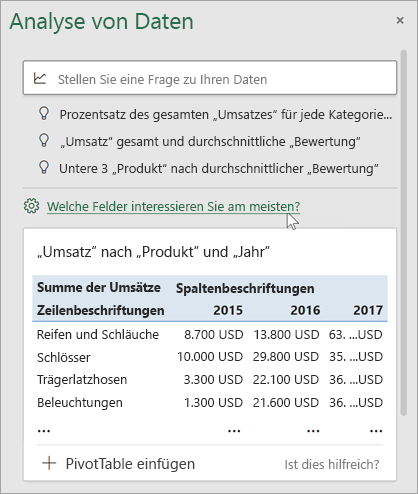Click the 2015 column header
Image resolution: width=418 pixels, height=494 pixels.
coord(228,310)
